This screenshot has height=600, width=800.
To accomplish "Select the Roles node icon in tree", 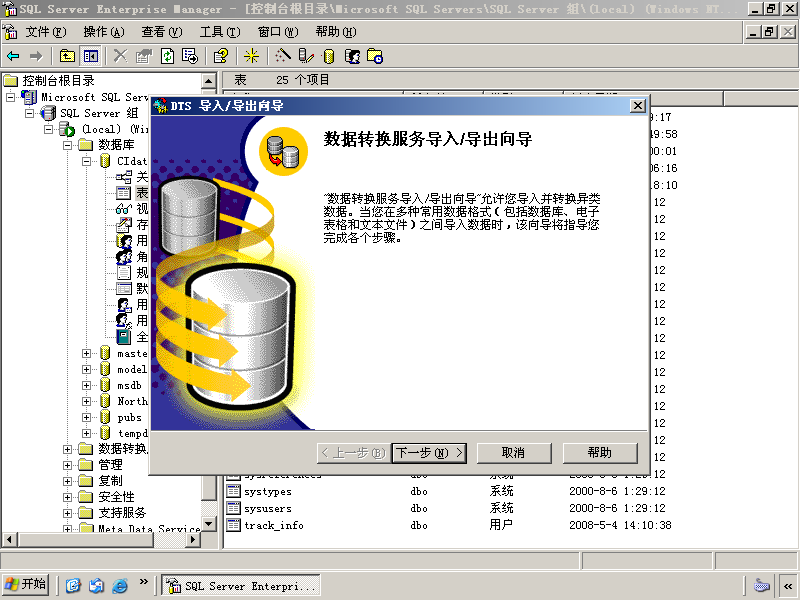I will [124, 257].
